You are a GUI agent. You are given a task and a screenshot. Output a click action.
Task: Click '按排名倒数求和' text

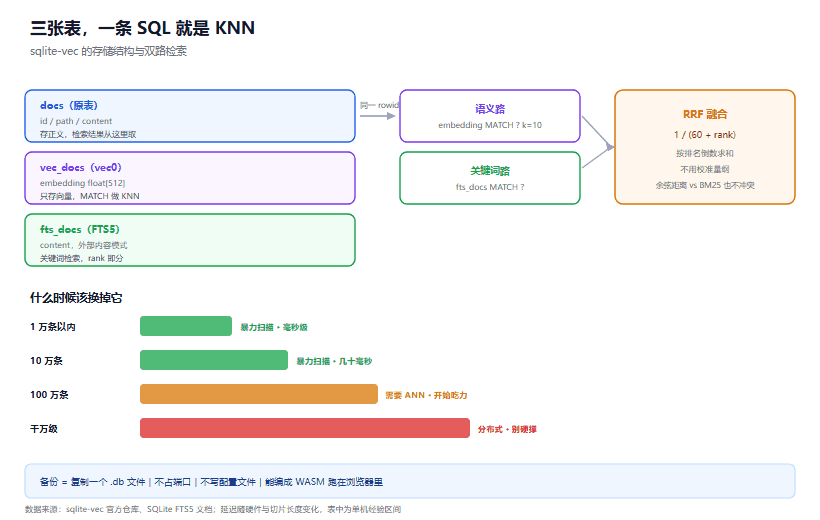pos(705,153)
